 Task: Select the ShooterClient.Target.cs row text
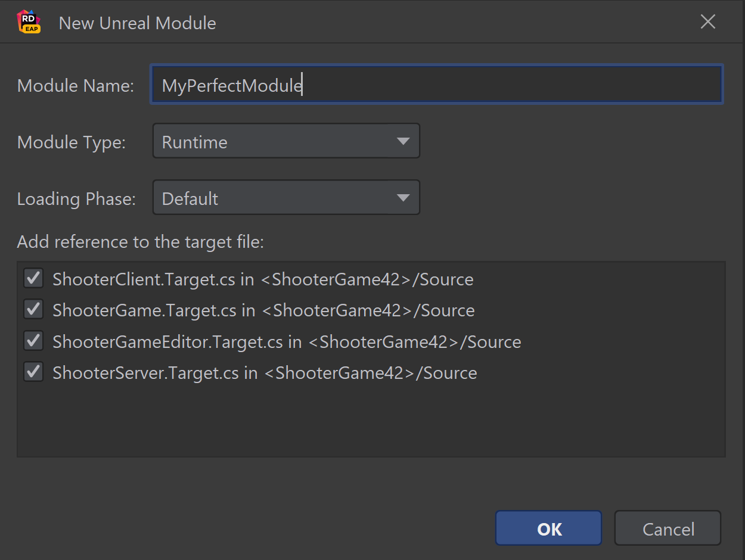pos(263,279)
